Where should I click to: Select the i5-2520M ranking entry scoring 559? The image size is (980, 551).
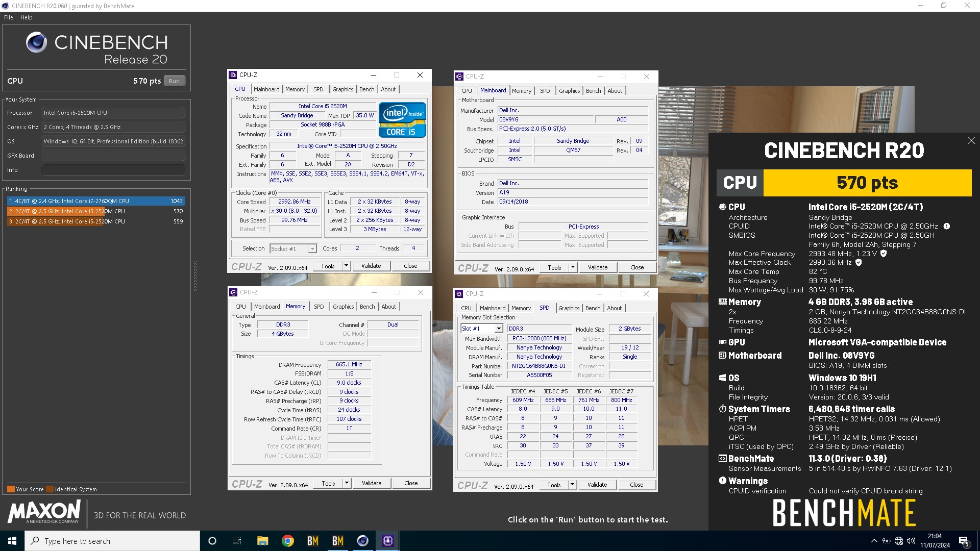tap(96, 221)
